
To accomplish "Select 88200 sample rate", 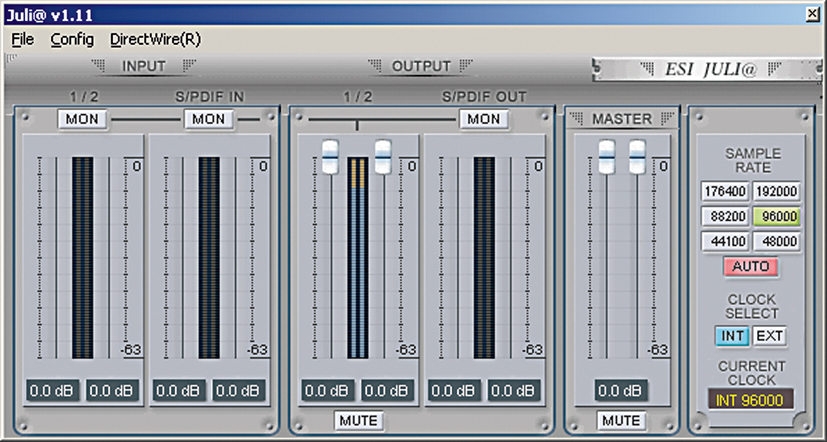I will click(x=725, y=216).
